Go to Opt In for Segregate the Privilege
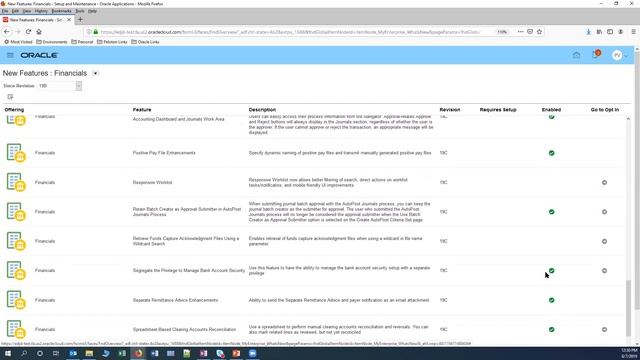The image size is (640, 360). click(x=604, y=271)
